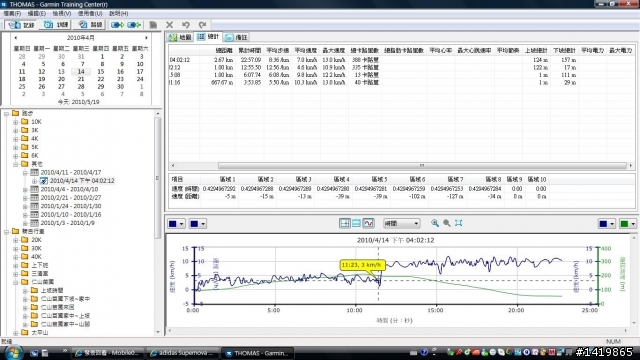Image resolution: width=640 pixels, height=360 pixels.
Task: Expand the 20K folder
Action: 16,240
